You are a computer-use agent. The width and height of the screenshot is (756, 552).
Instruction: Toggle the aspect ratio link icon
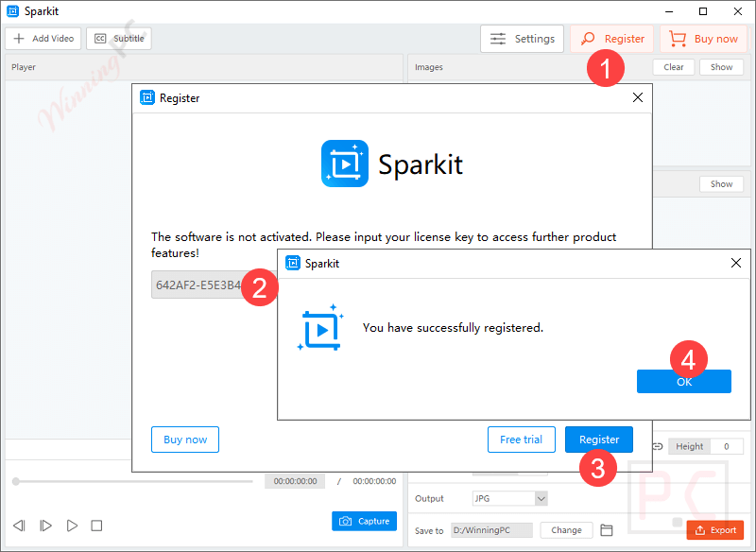coord(658,446)
